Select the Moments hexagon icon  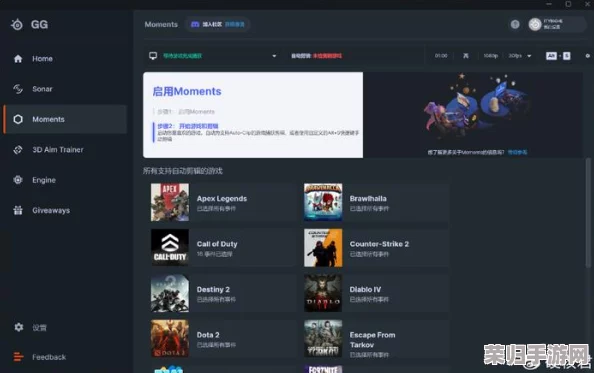click(18, 119)
